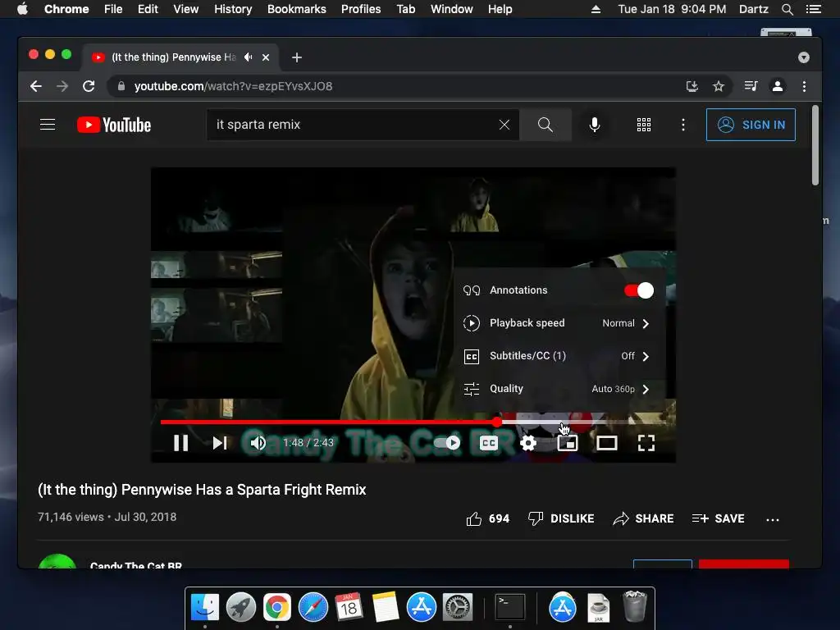This screenshot has height=630, width=840.
Task: Open the View menu
Action: pyautogui.click(x=186, y=9)
